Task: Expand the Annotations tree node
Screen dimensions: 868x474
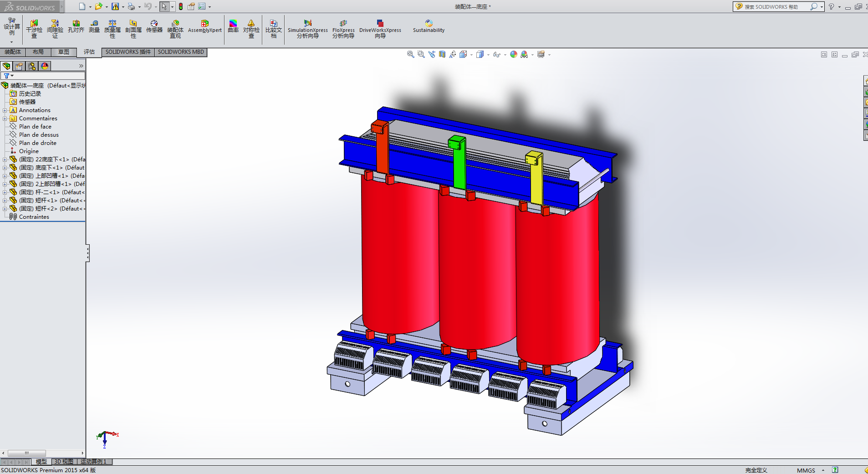Action: click(x=5, y=110)
